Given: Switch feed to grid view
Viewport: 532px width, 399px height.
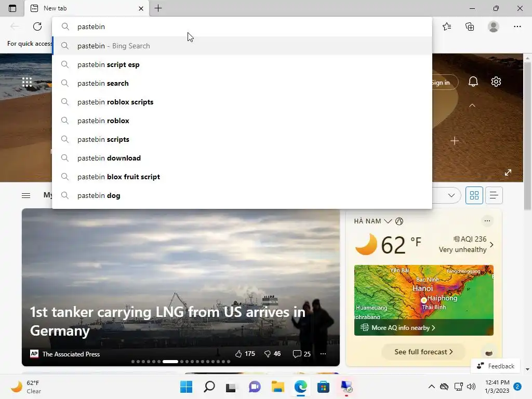Looking at the screenshot, I should [x=474, y=195].
